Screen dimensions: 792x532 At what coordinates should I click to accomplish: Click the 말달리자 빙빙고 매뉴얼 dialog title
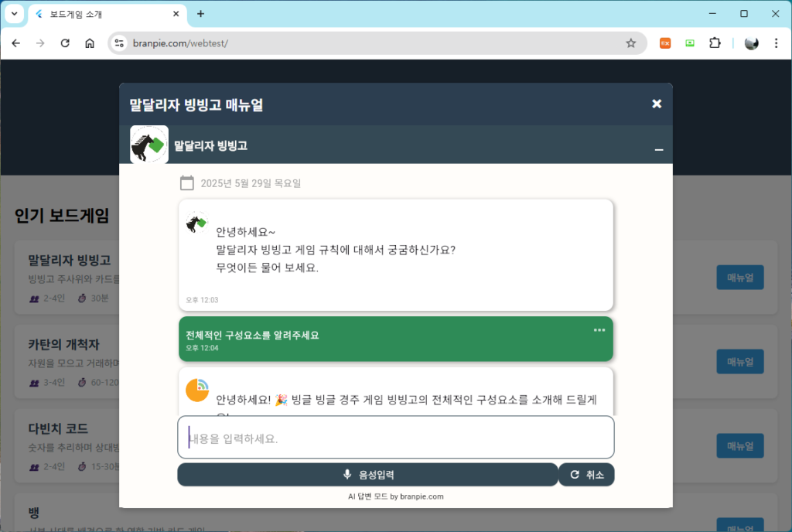(x=196, y=105)
